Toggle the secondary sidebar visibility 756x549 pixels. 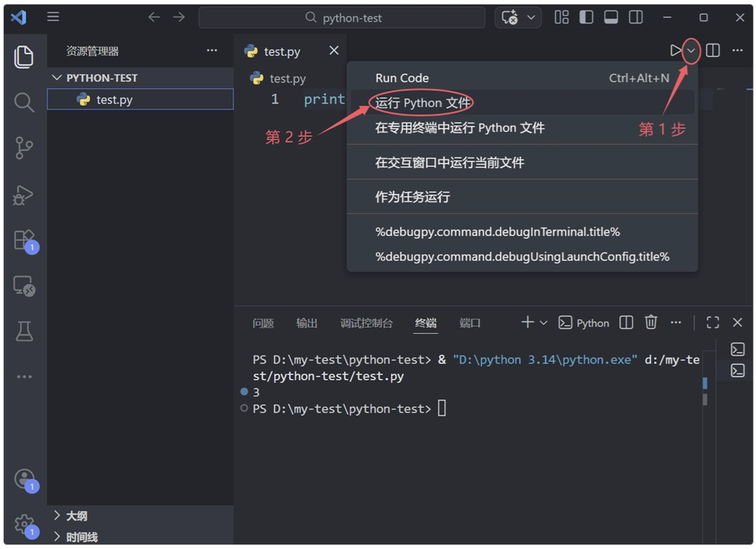click(635, 17)
